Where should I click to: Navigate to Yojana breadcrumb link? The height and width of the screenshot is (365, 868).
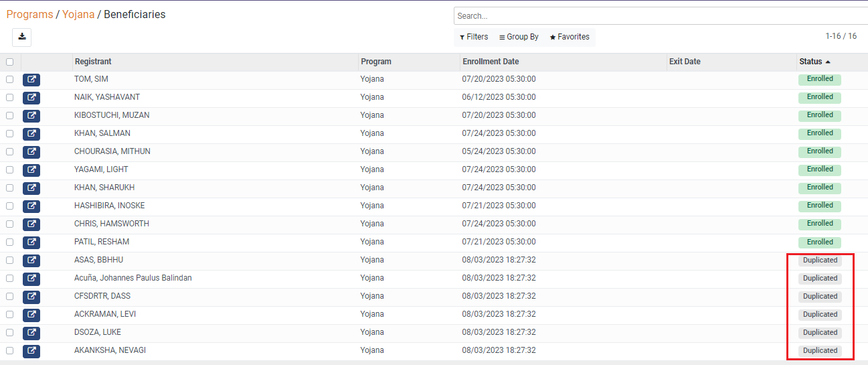(x=78, y=14)
